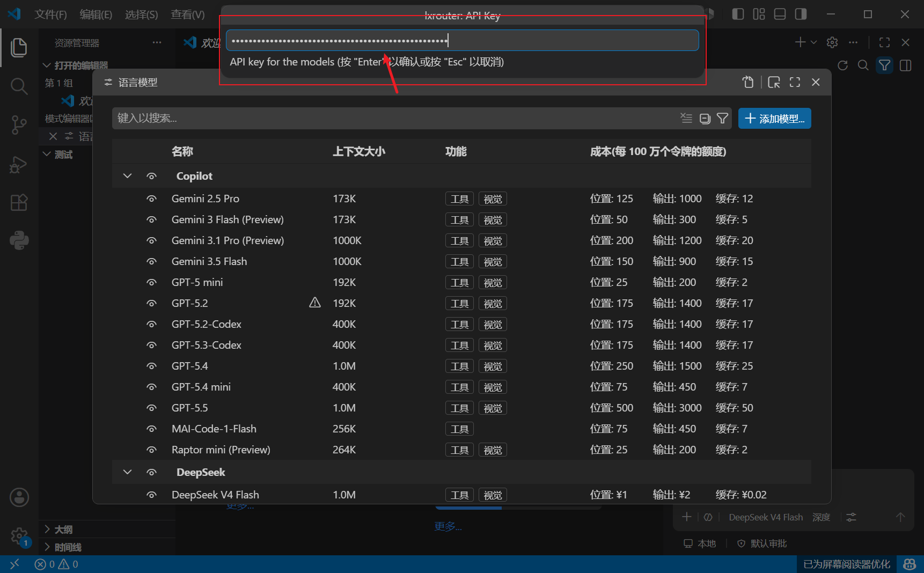This screenshot has height=573, width=924.
Task: Toggle visibility of Gemini 3 Flash (Preview)
Action: pyautogui.click(x=152, y=220)
